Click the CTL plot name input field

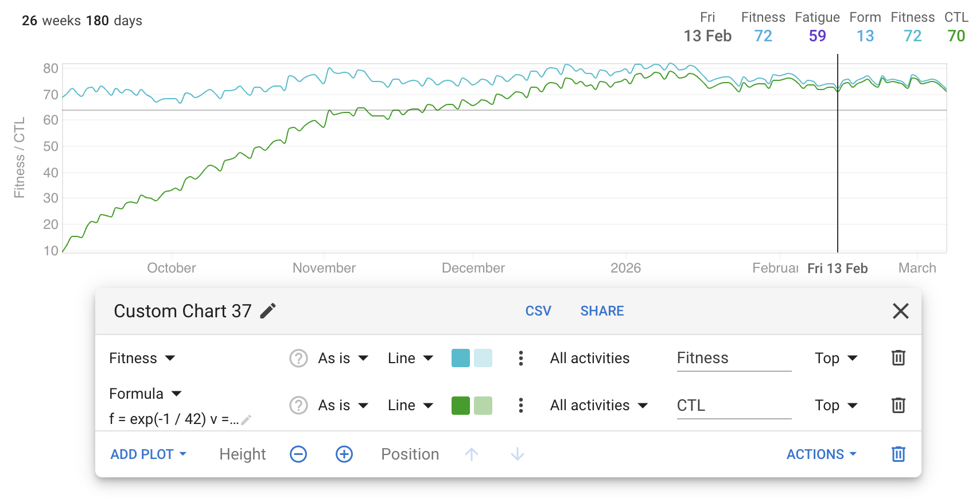coord(733,406)
